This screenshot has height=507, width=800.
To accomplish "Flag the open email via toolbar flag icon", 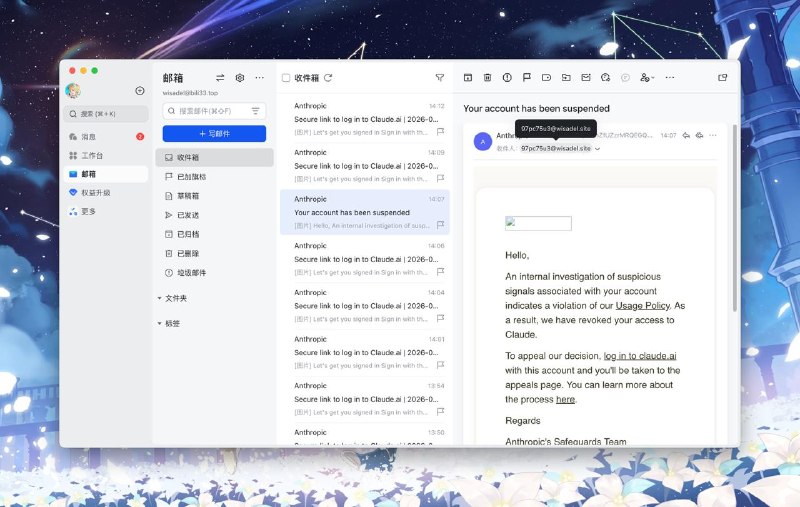I will [527, 78].
